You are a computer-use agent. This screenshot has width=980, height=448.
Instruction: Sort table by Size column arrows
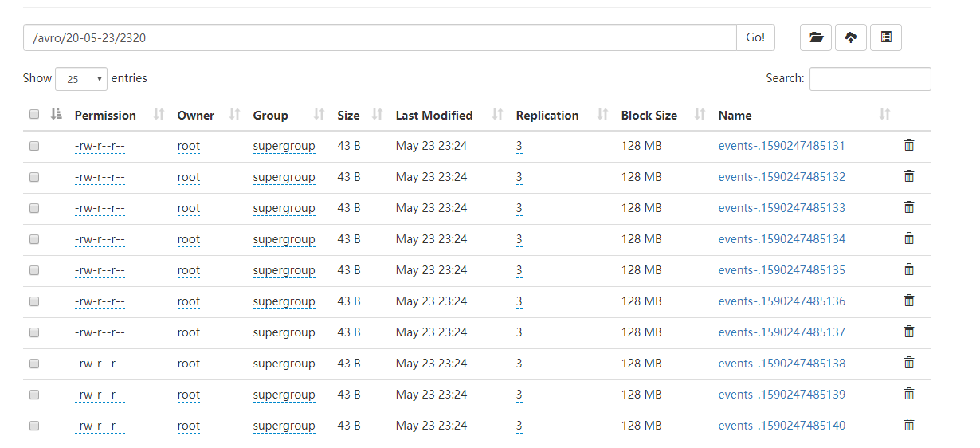tap(378, 115)
